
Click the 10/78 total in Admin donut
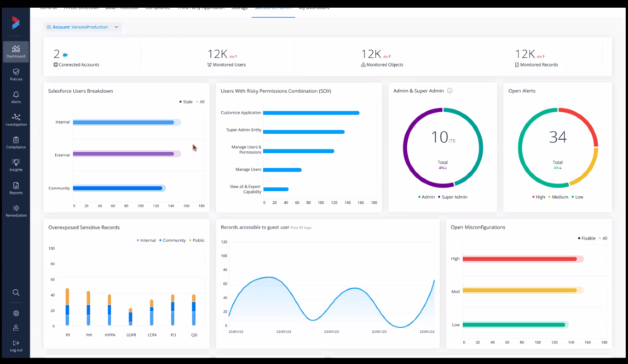(443, 137)
